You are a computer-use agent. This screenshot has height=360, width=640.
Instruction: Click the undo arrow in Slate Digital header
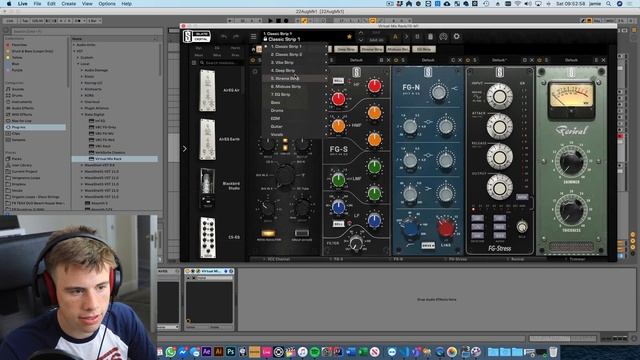pos(224,37)
